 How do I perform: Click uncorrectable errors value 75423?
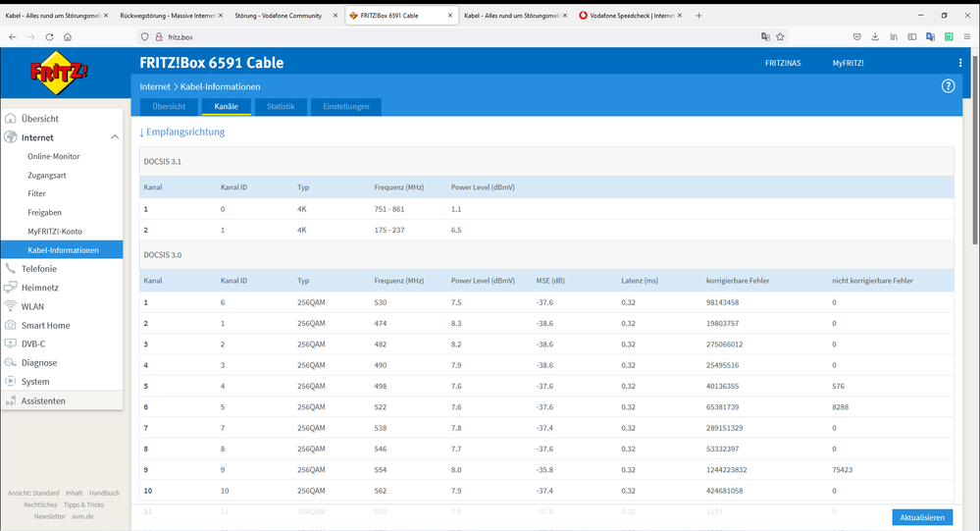click(842, 470)
